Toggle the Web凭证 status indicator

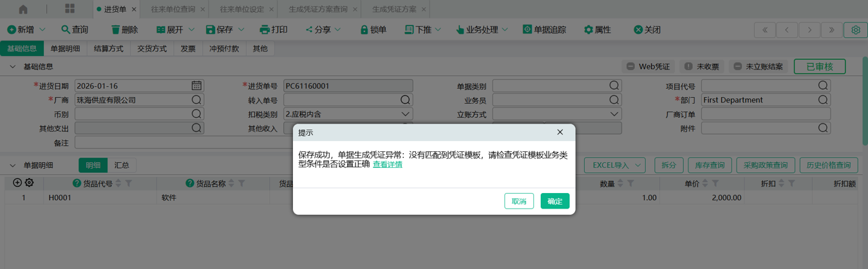(648, 66)
